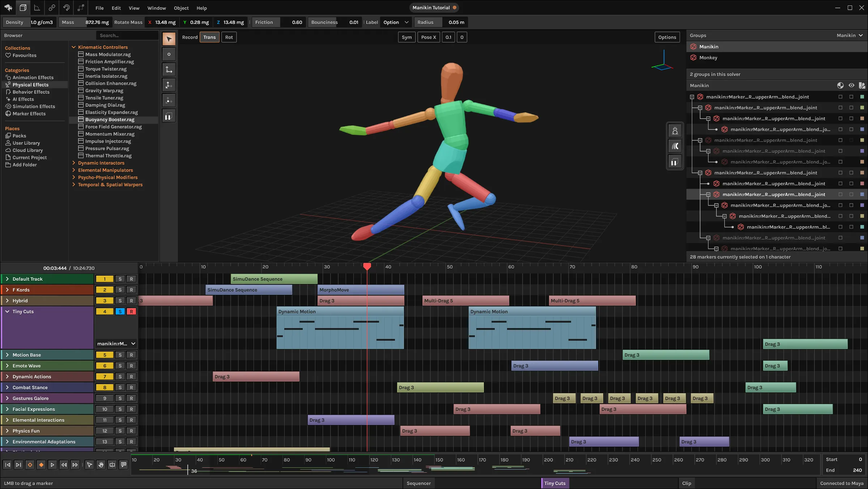The width and height of the screenshot is (868, 489).
Task: Collapse the Kinematic Controllers folder
Action: click(74, 47)
